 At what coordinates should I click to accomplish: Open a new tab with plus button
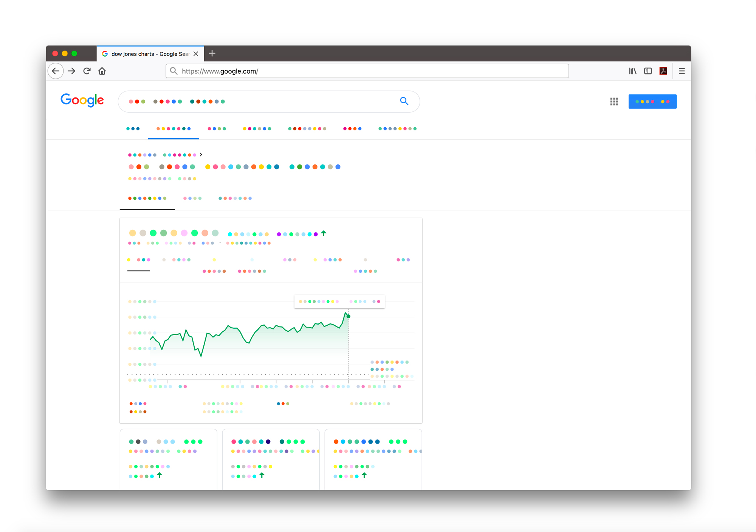pos(212,53)
